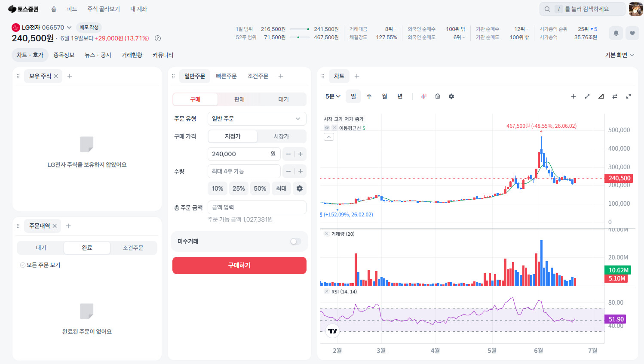Click the notification bell icon
This screenshot has width=644, height=364.
616,33
